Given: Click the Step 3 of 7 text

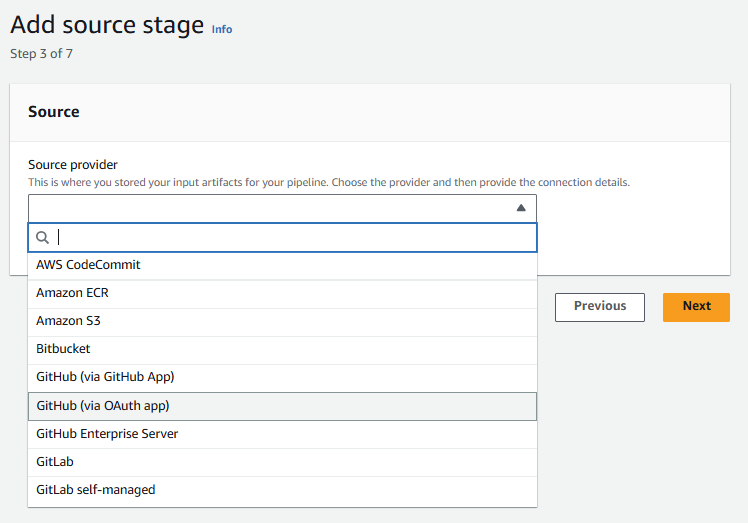Looking at the screenshot, I should coord(42,53).
